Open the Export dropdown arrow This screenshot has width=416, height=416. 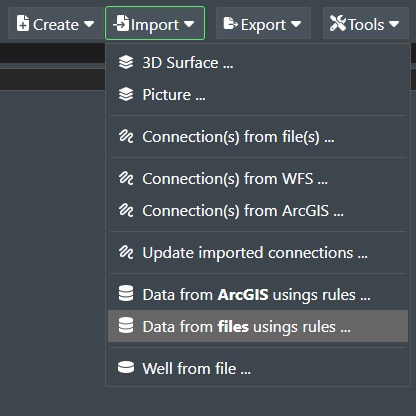tap(296, 24)
